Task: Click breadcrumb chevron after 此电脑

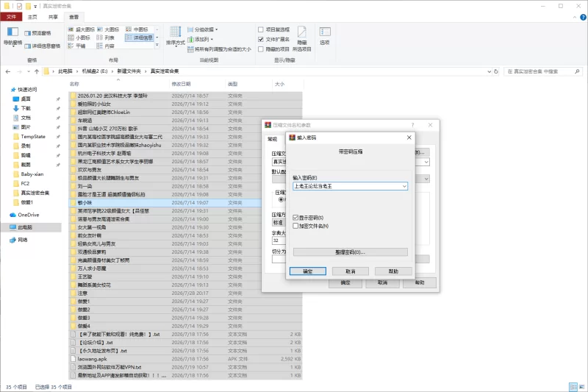Action: click(77, 71)
